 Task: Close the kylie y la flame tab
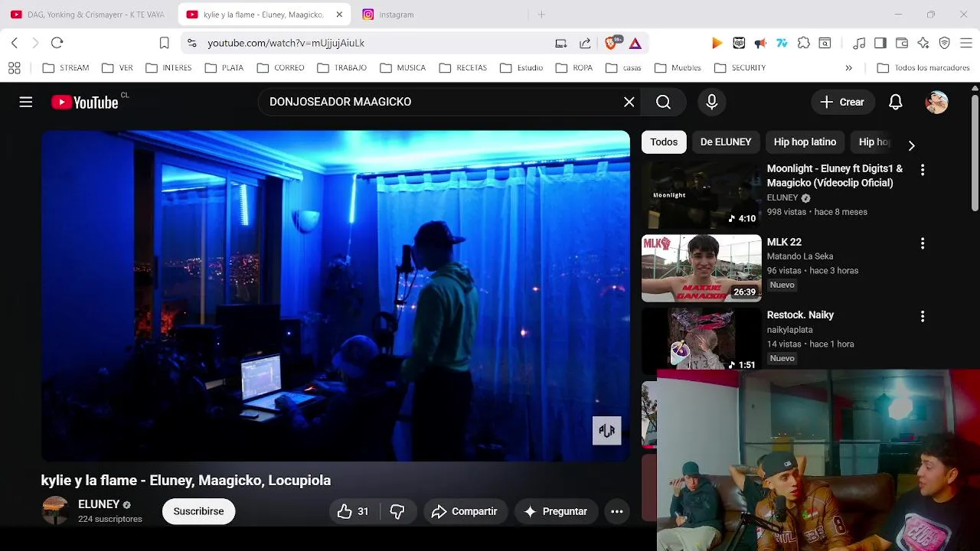[339, 15]
